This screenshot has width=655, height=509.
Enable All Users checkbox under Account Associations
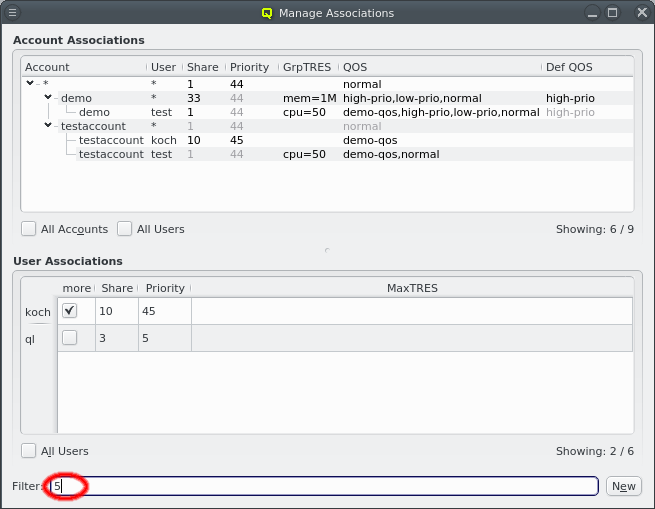(124, 229)
